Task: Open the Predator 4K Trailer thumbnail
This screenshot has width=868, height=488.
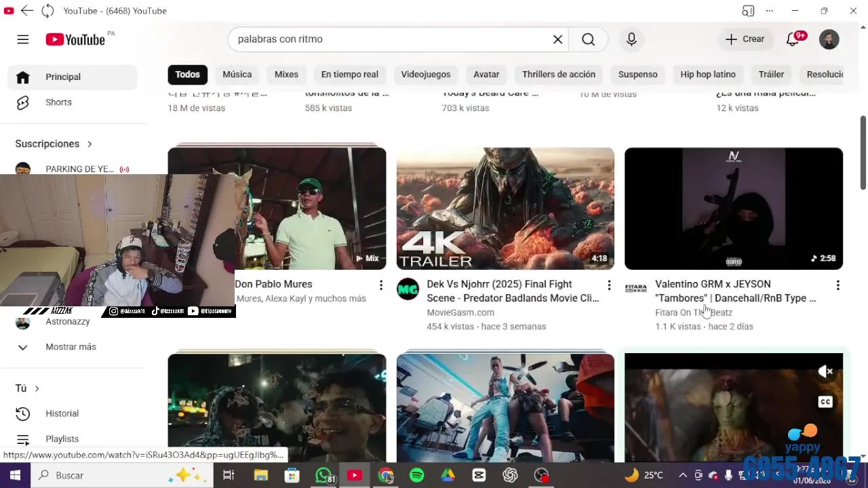Action: tap(505, 208)
